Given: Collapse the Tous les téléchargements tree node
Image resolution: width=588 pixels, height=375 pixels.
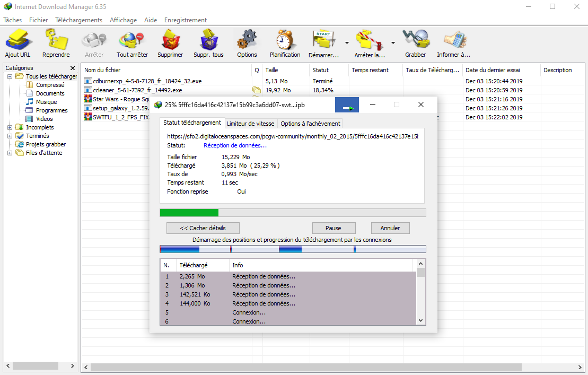Looking at the screenshot, I should click(x=10, y=76).
